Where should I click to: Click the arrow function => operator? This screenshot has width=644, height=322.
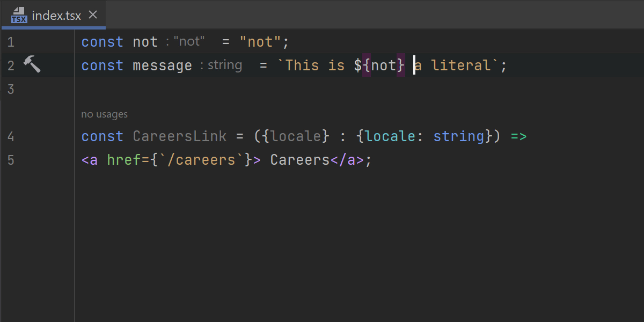pos(518,136)
